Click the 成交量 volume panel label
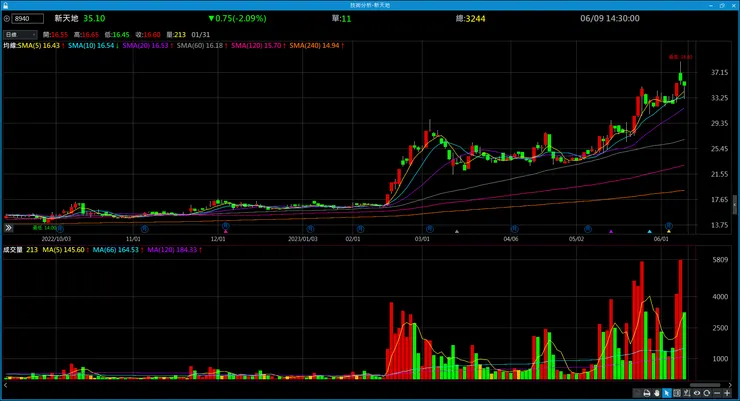 pyautogui.click(x=13, y=250)
